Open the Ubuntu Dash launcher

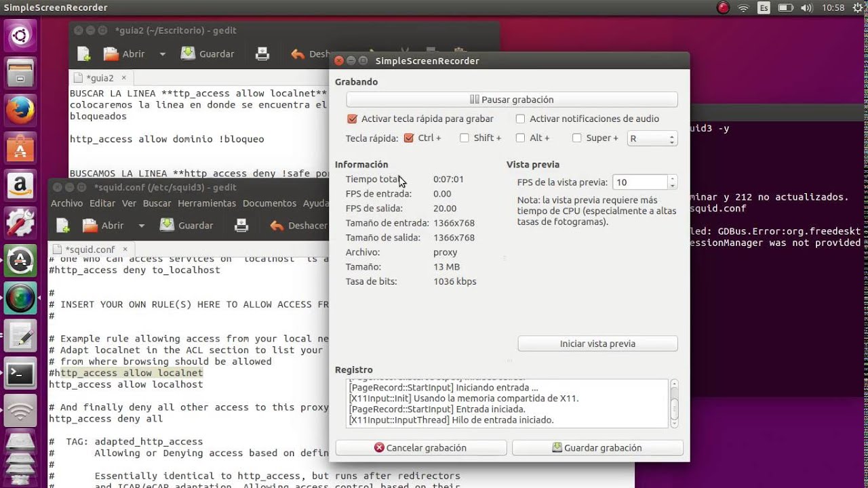click(x=20, y=35)
